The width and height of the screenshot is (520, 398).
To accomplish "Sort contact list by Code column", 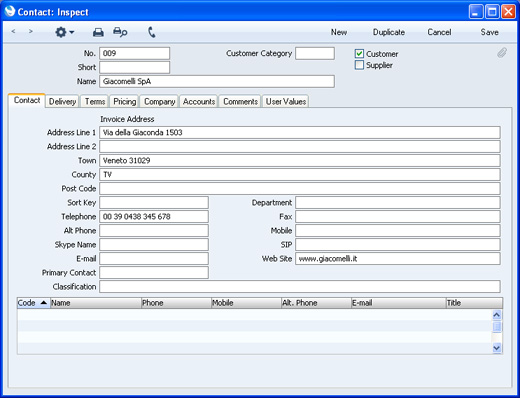I will [33, 303].
